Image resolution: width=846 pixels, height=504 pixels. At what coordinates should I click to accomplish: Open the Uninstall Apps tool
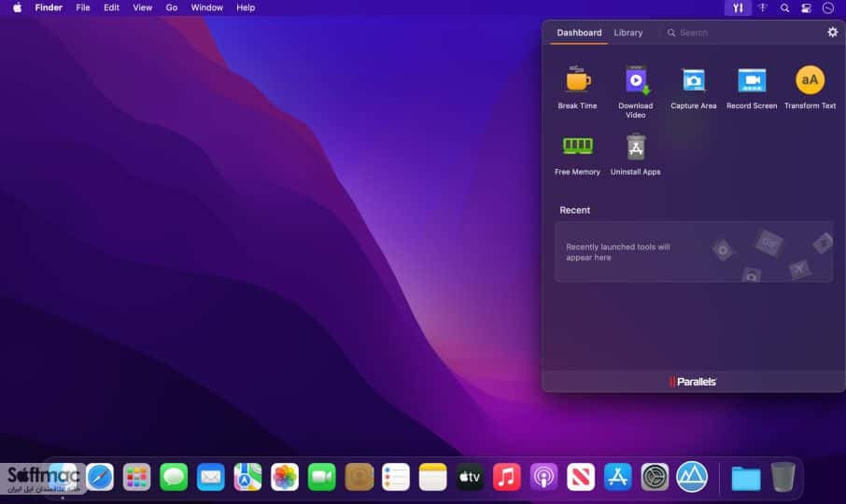click(x=636, y=154)
